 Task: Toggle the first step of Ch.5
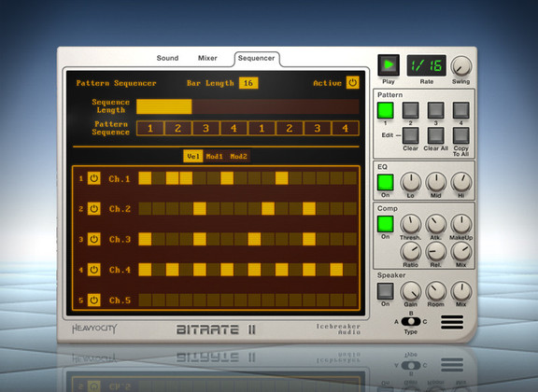(x=145, y=301)
